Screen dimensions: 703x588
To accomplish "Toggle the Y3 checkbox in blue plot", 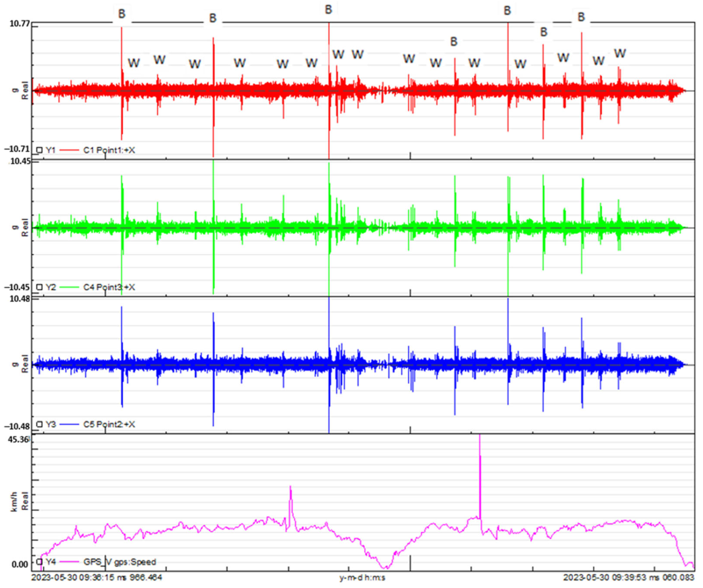I will [40, 424].
